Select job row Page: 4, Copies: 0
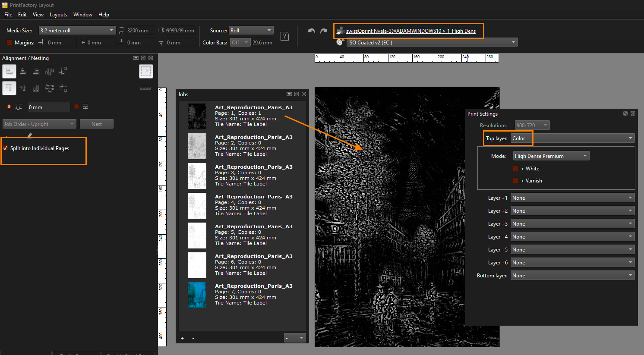644x355 pixels. (x=243, y=205)
